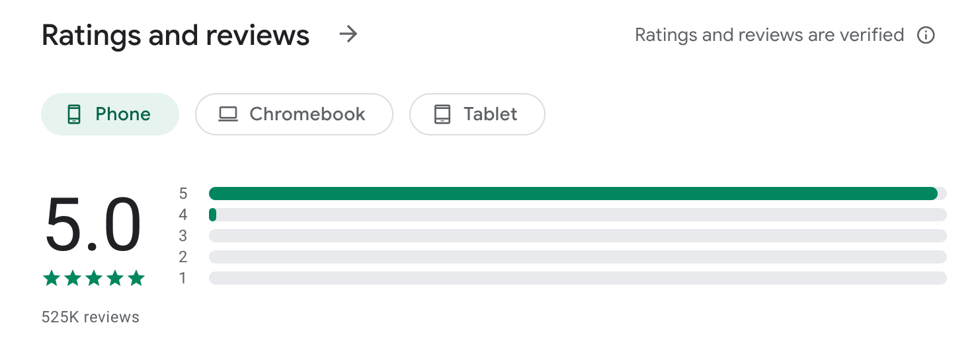Image resolution: width=980 pixels, height=358 pixels.
Task: Click the 5.0 average rating score
Action: click(x=93, y=225)
